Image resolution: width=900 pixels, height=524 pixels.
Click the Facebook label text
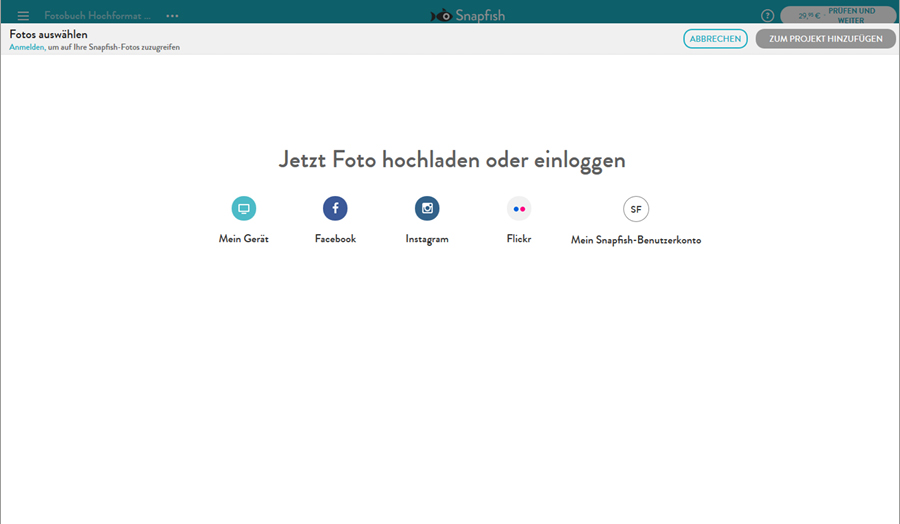pos(335,239)
